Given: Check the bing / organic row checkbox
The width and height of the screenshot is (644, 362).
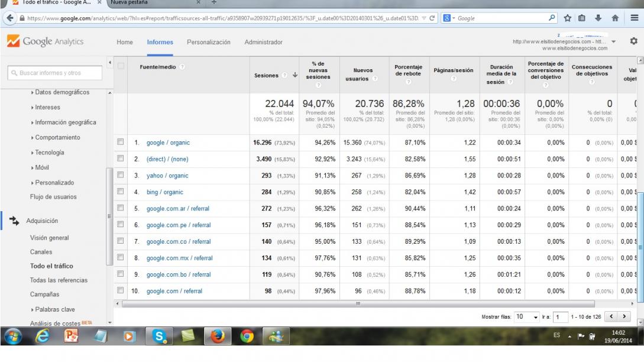Looking at the screenshot, I should pyautogui.click(x=120, y=191).
